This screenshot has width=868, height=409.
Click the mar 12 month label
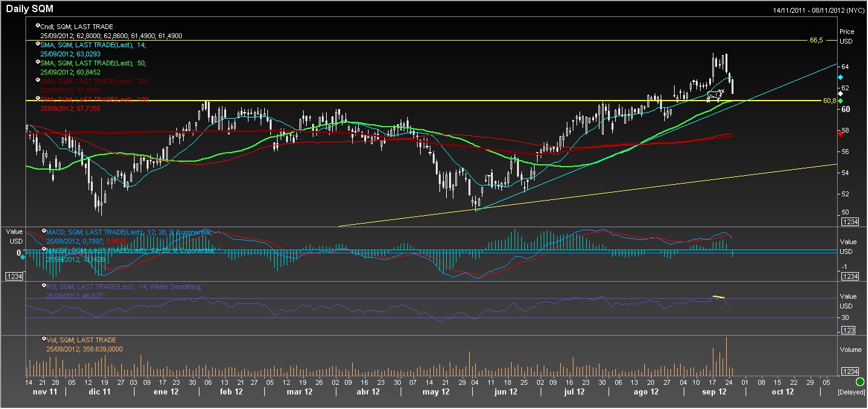(x=299, y=392)
